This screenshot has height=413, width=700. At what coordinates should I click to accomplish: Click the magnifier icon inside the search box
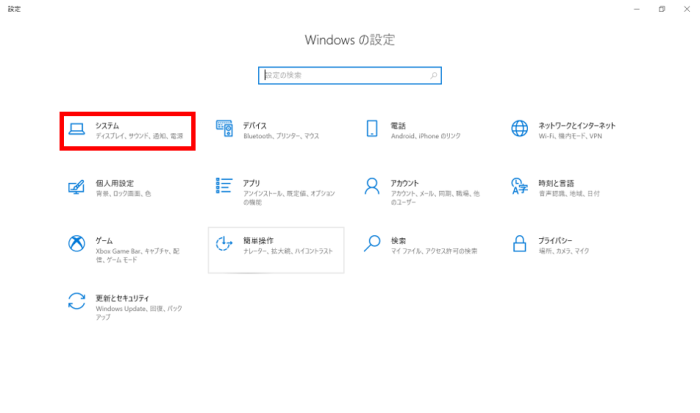click(x=433, y=75)
